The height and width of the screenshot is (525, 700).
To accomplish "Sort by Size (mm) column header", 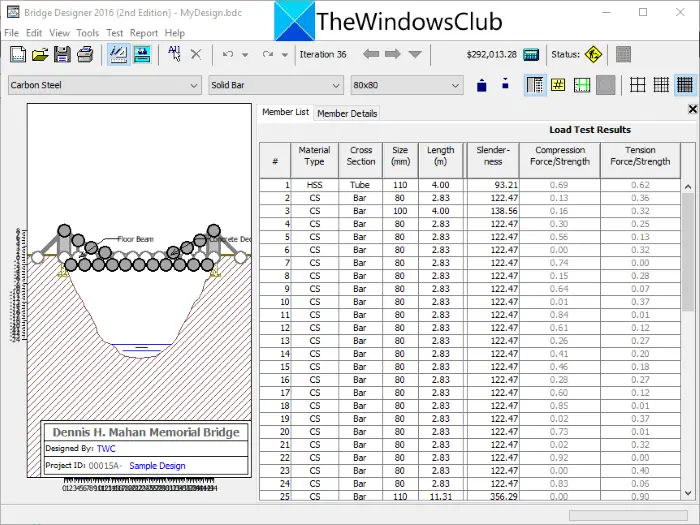I will pos(400,160).
